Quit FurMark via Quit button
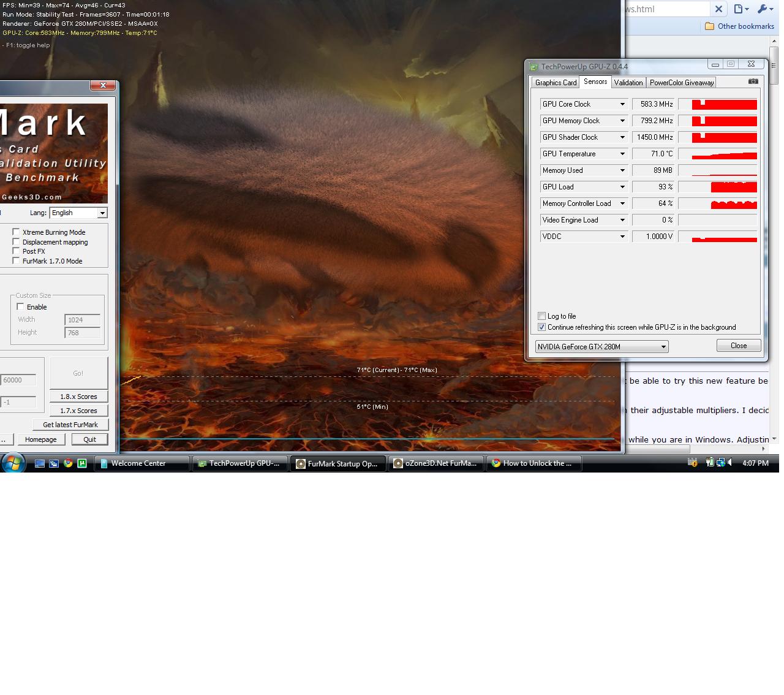The image size is (784, 695). (x=89, y=439)
